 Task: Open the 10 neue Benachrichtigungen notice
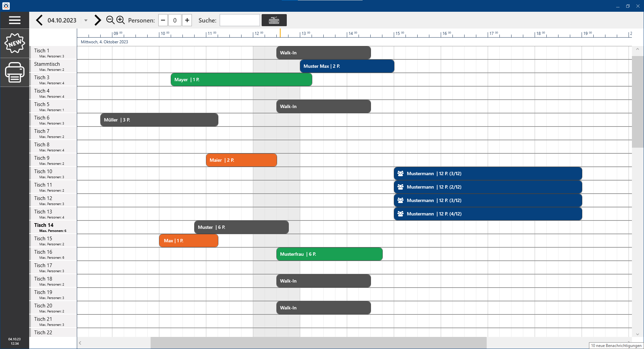[616, 345]
